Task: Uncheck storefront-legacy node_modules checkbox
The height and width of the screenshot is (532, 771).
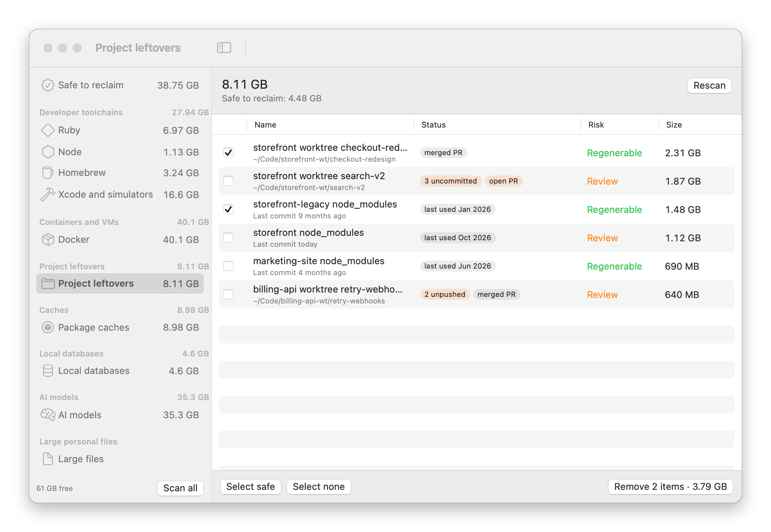Action: 228,209
